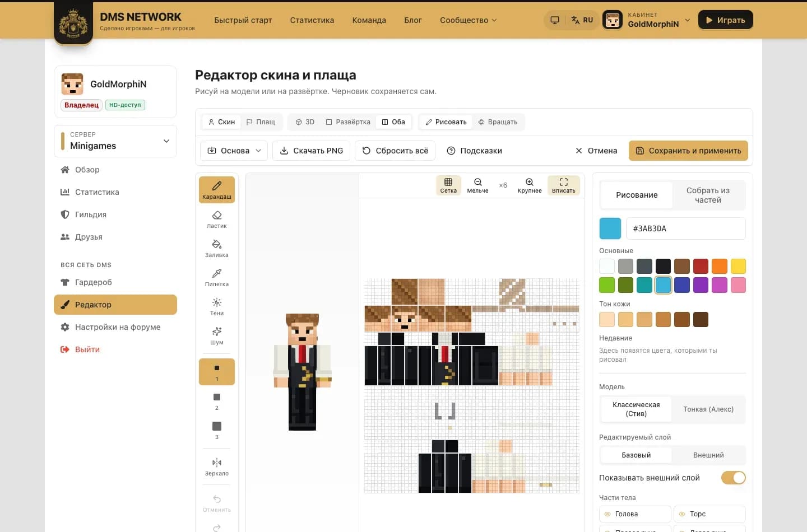Select Тонкая (Алекс) model
This screenshot has width=807, height=532.
708,409
